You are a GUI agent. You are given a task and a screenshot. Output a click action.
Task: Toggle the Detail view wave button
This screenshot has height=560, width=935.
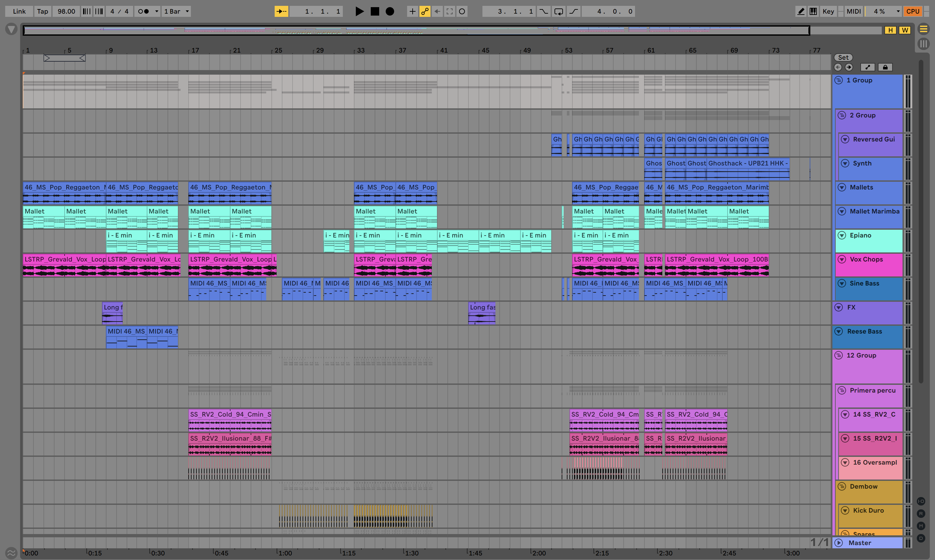pos(11,553)
